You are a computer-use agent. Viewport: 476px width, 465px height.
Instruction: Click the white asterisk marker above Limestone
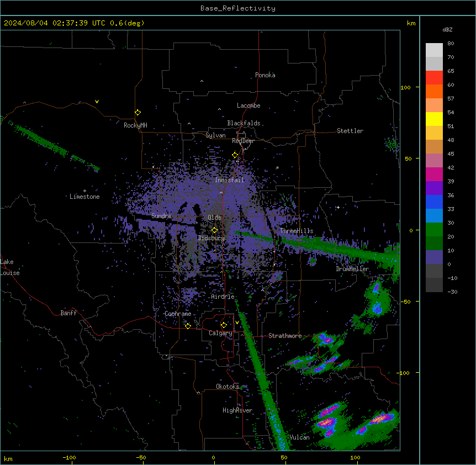84,191
